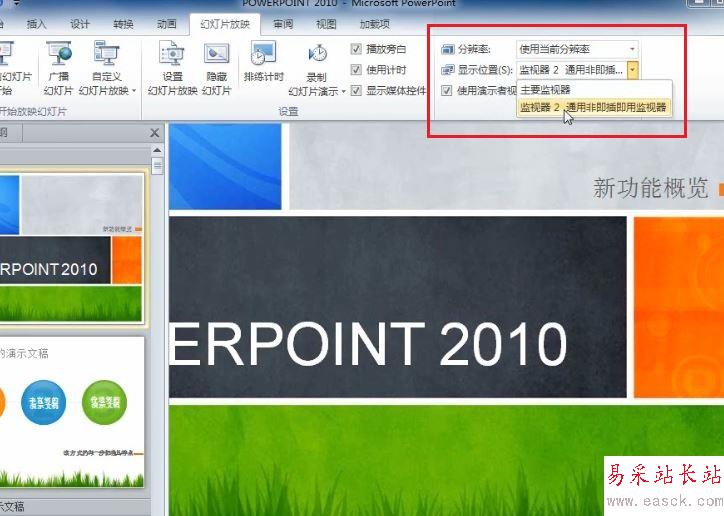Start Rehearse Timings (排练计时) icon
724x516 pixels.
coord(263,53)
